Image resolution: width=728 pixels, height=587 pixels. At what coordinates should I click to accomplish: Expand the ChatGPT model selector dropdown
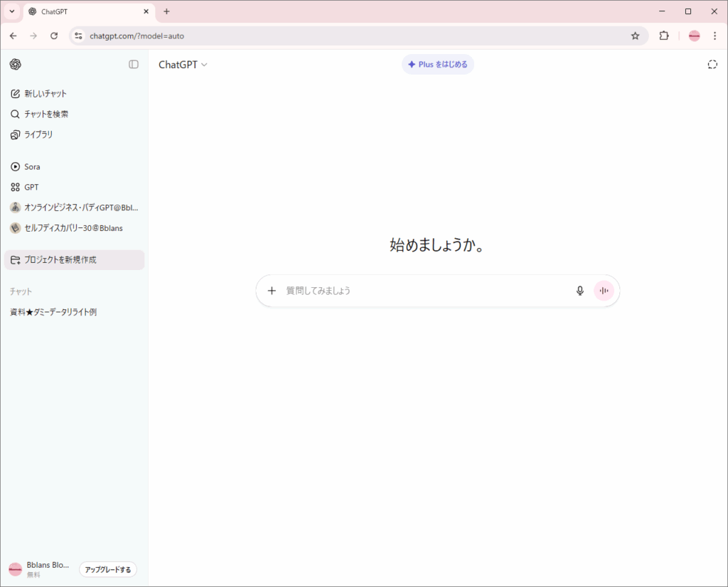183,65
